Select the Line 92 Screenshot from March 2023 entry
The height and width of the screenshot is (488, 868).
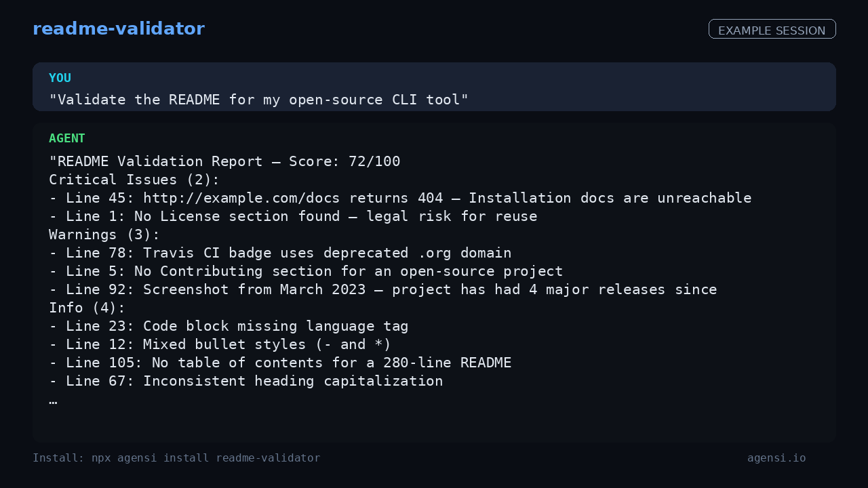[383, 289]
